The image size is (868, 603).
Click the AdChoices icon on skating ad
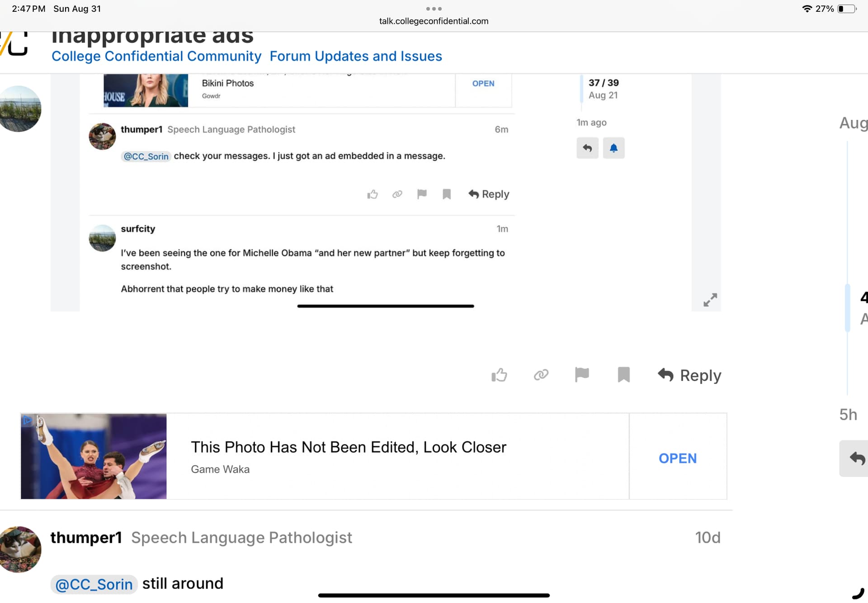[27, 420]
